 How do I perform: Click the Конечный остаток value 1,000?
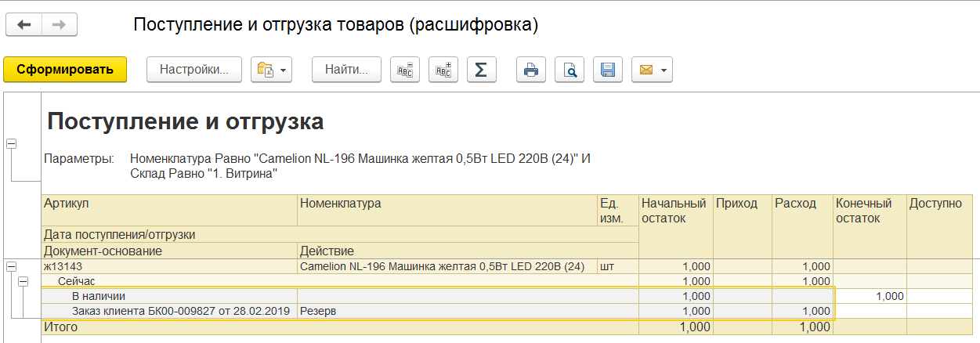click(x=888, y=296)
